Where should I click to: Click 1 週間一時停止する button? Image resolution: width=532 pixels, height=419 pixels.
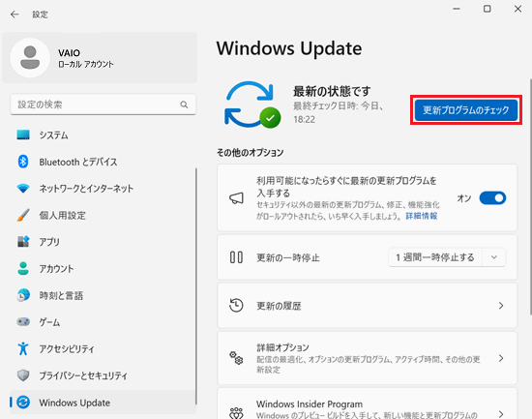[435, 257]
